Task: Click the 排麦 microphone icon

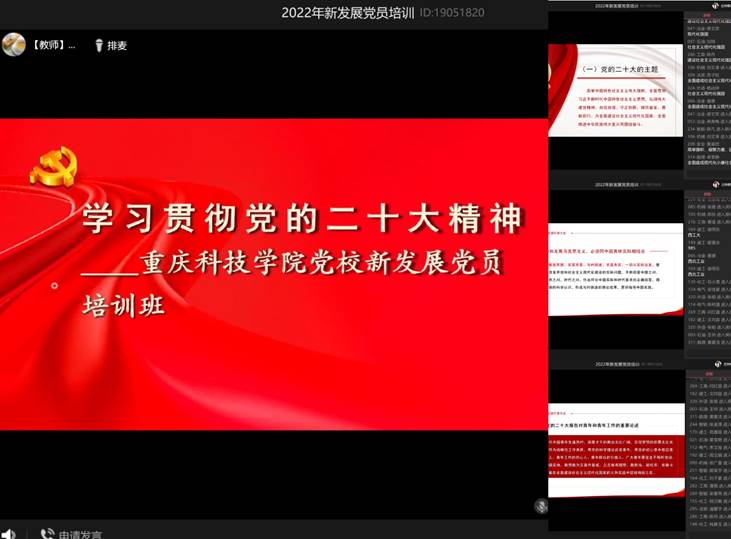Action: tap(99, 45)
